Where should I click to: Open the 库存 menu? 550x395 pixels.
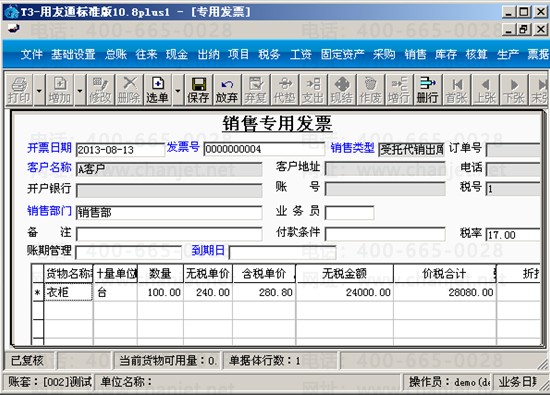(x=446, y=54)
